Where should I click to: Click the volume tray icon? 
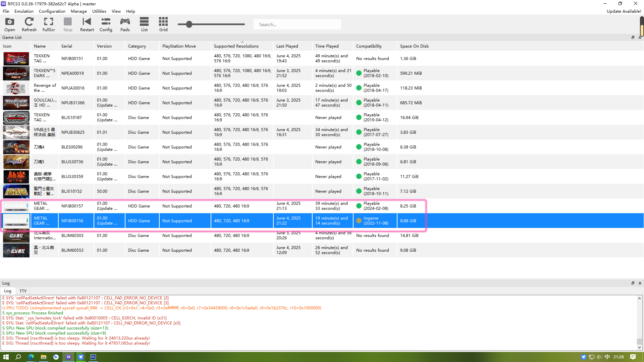coord(599,357)
